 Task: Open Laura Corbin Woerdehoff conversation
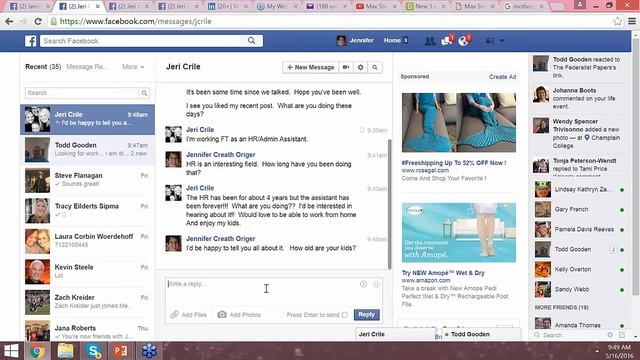(x=87, y=241)
